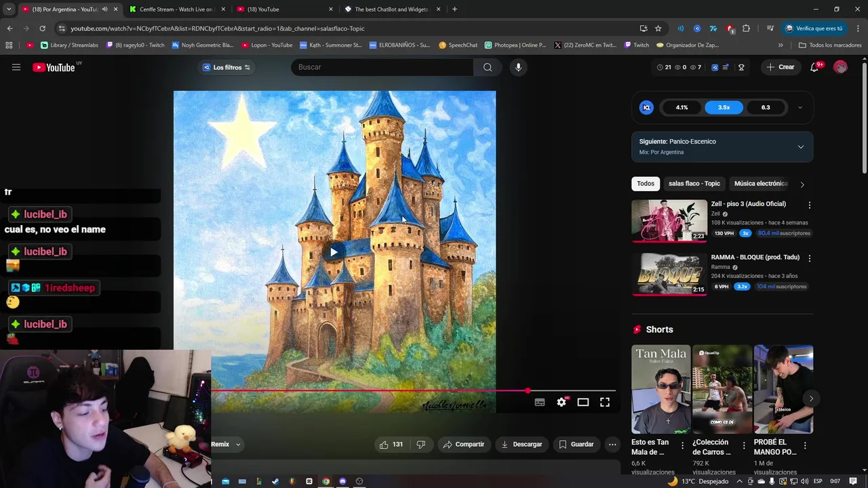Dislike the video

pyautogui.click(x=421, y=445)
